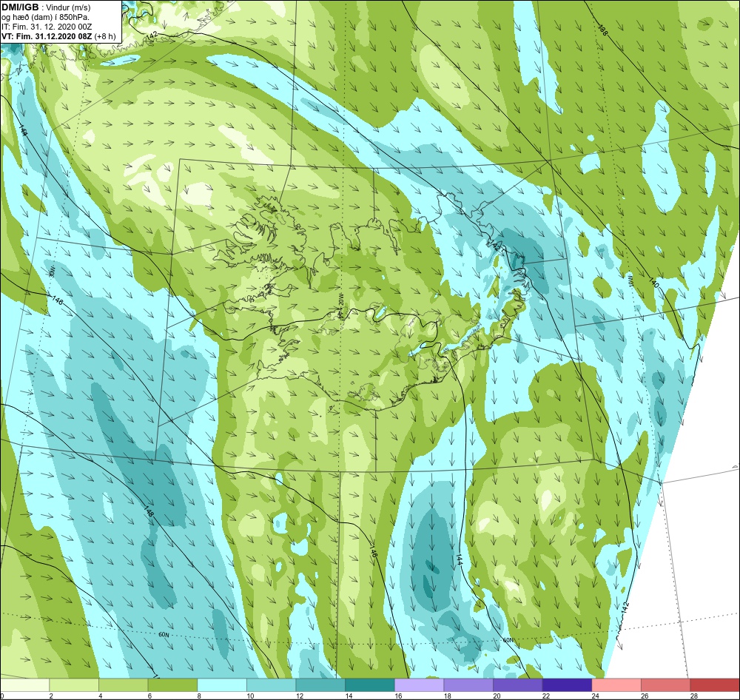
Task: Click the legend tick value 8
Action: coord(199,696)
